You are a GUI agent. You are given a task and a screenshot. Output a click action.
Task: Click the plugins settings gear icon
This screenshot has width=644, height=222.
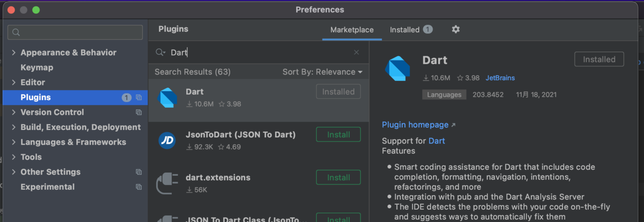[x=456, y=30]
